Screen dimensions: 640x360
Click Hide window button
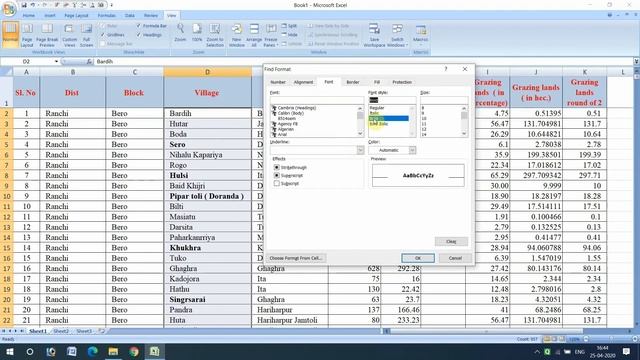pyautogui.click(x=289, y=35)
